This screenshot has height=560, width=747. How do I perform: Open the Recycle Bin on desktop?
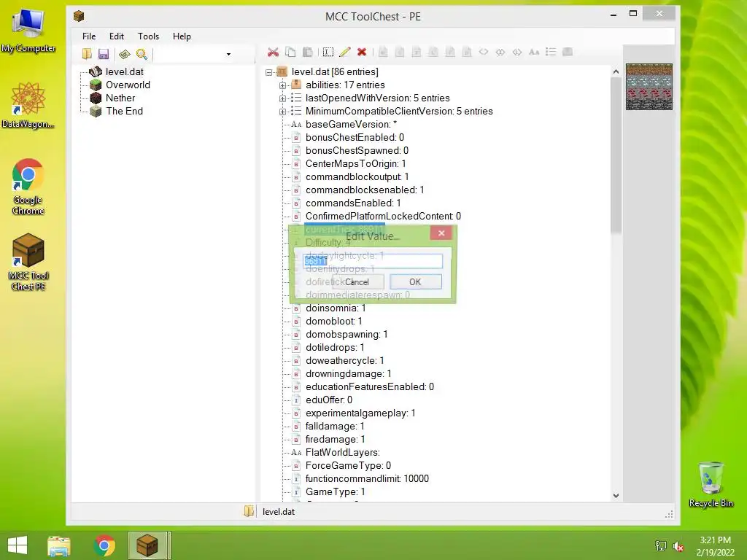(x=711, y=484)
